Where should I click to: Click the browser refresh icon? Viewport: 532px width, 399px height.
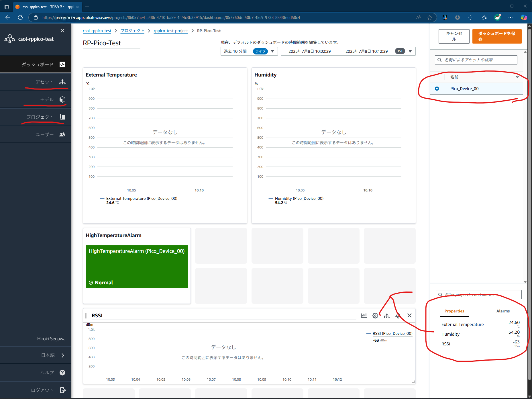click(x=20, y=17)
